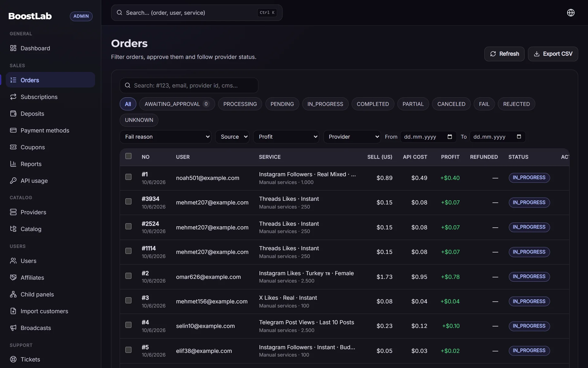Filter by CANCELED status
Screen dimensions: 588x368
(x=451, y=104)
